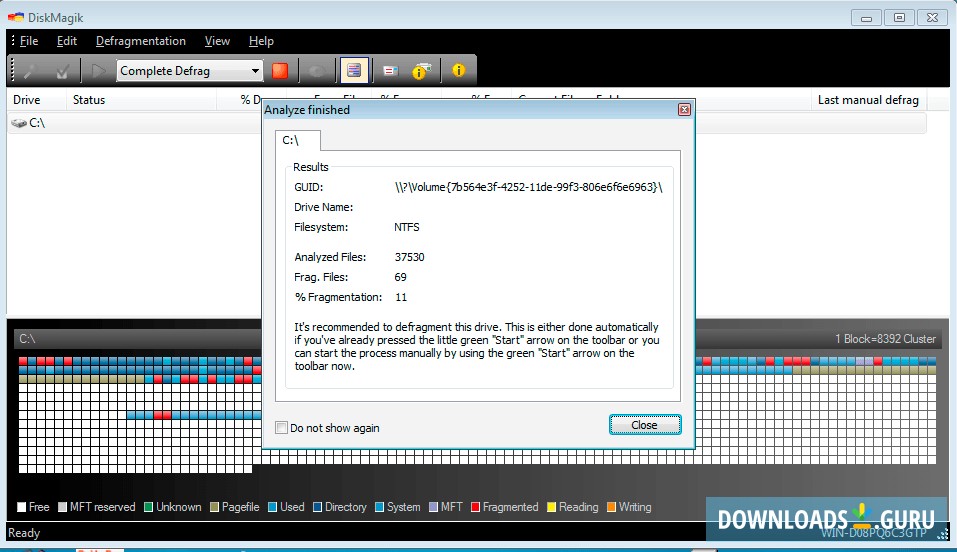Viewport: 957px width, 552px height.
Task: Select the C:\ tab in Analyze finished dialog
Action: pos(297,140)
